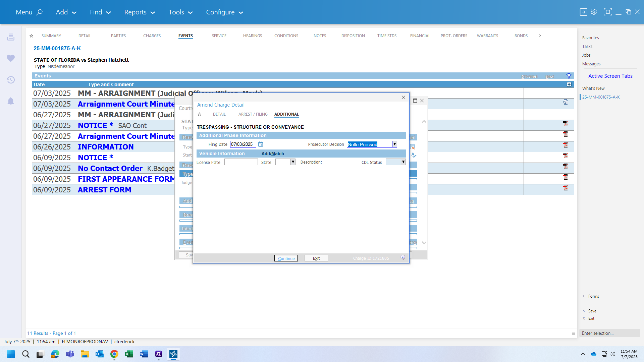Add a new event with plus icon
This screenshot has width=644, height=362.
(569, 84)
